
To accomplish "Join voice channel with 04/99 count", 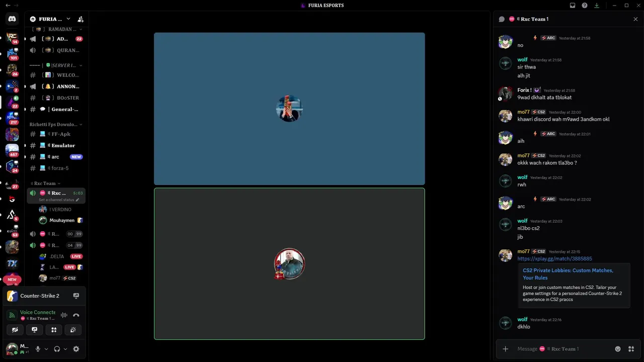I will [x=56, y=245].
